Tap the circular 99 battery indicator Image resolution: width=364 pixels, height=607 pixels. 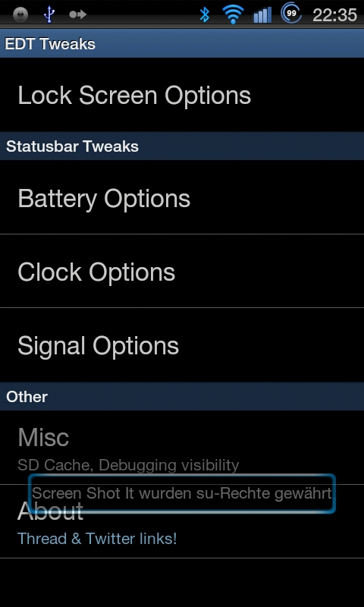pyautogui.click(x=291, y=13)
